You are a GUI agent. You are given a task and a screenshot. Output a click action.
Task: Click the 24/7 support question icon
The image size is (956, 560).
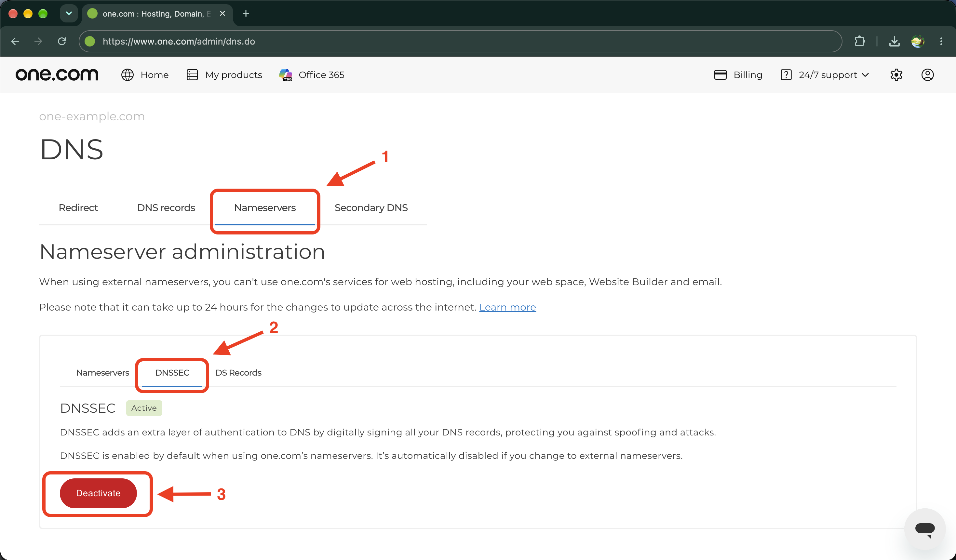(786, 75)
